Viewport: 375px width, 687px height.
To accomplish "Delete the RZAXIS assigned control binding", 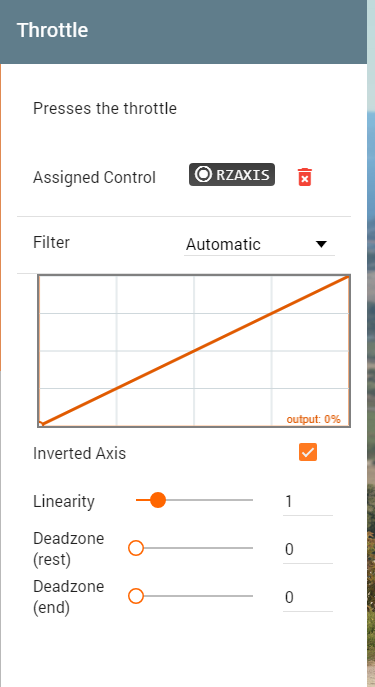I will click(305, 177).
